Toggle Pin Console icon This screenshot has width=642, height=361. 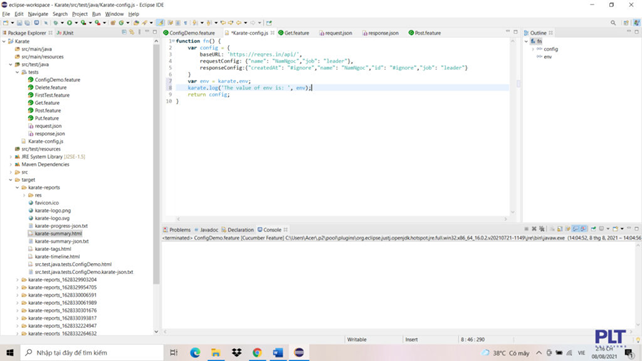click(593, 229)
